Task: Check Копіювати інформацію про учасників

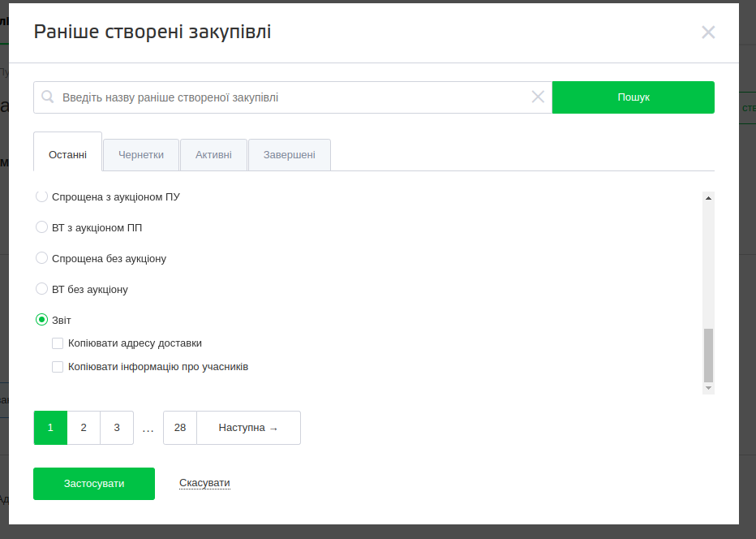Action: point(58,367)
